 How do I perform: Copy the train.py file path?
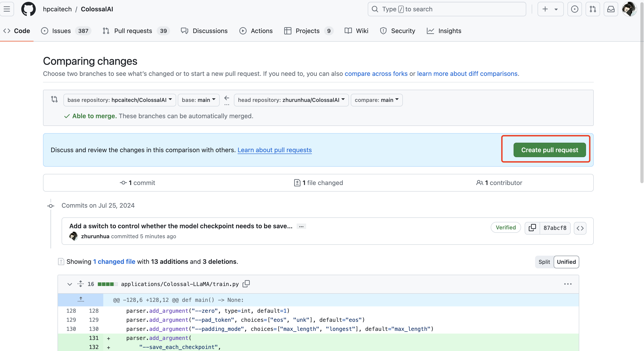coord(246,284)
